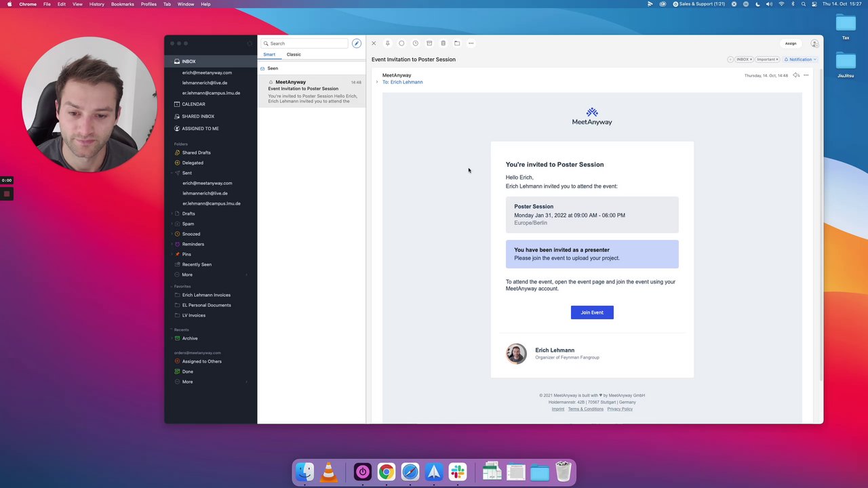Open the History menu in the menu bar
This screenshot has width=868, height=488.
[97, 4]
